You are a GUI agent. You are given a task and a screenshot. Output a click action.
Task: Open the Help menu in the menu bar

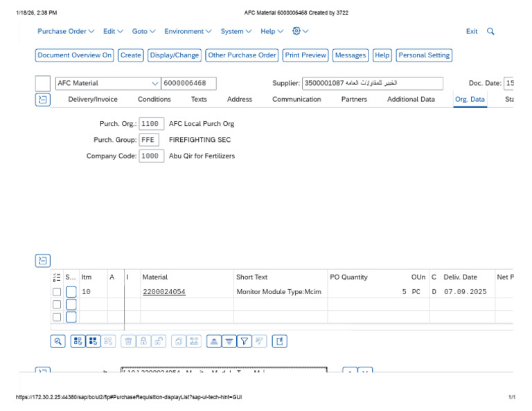coord(272,31)
